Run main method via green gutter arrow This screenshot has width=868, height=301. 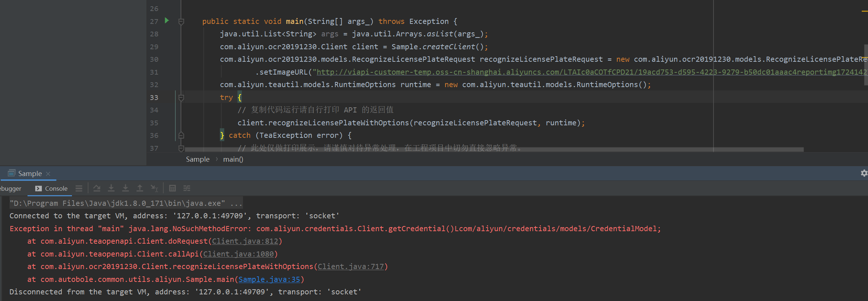pos(167,21)
